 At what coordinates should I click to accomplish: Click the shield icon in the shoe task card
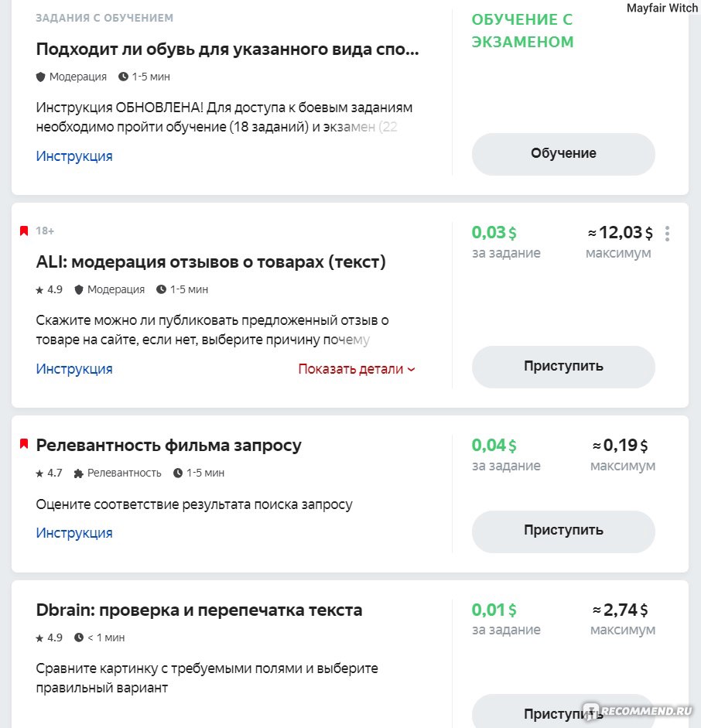[x=40, y=77]
